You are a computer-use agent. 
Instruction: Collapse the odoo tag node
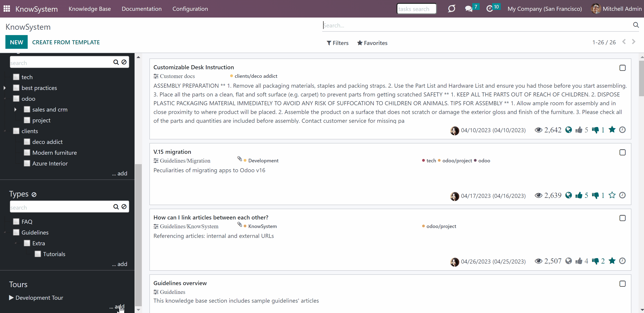coord(5,99)
